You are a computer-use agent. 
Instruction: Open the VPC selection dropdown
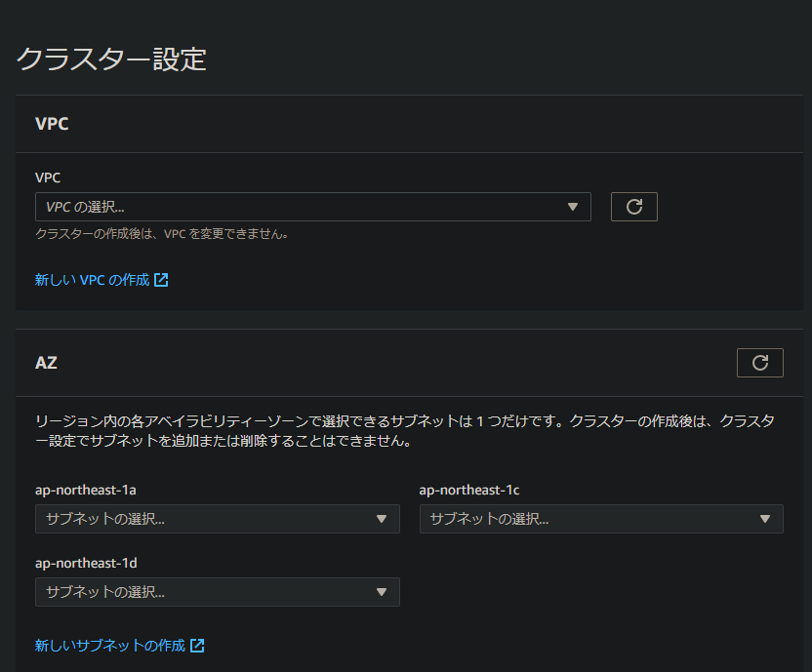coord(312,207)
